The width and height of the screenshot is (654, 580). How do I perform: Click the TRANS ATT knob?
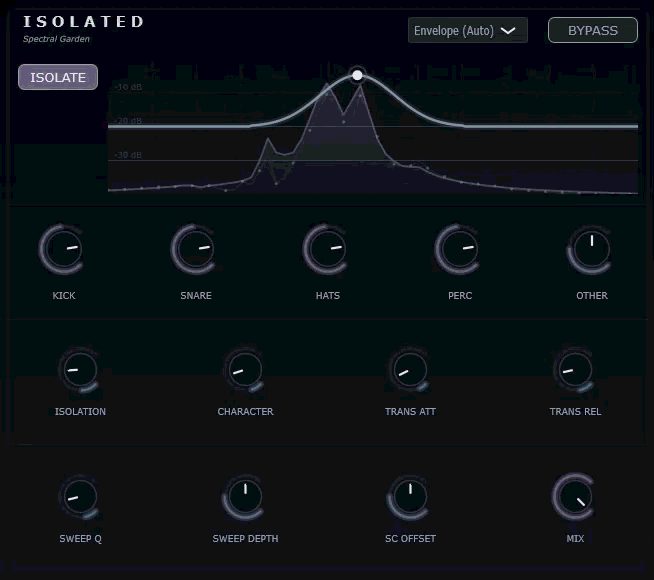click(409, 370)
